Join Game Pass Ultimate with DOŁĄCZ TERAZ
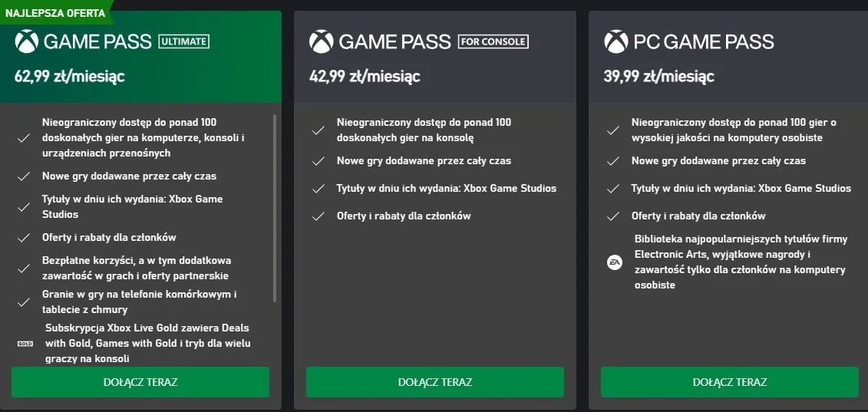 (x=140, y=382)
